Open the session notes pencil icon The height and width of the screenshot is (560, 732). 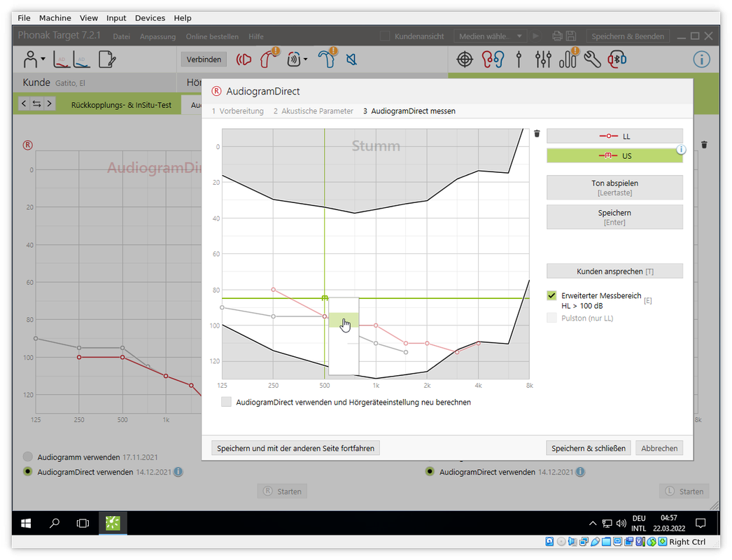[107, 59]
